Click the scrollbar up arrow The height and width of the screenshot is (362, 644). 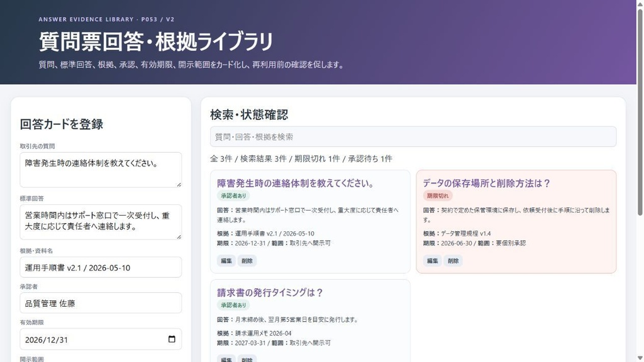coord(640,3)
